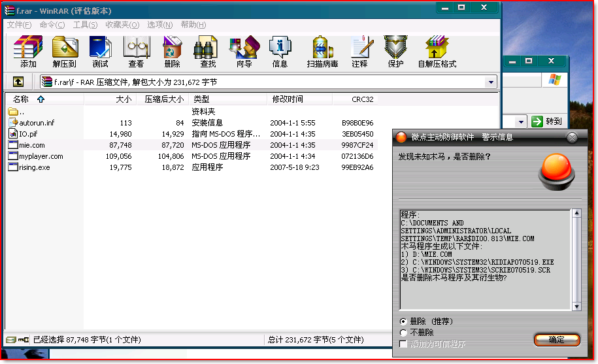Click the 转到 label in background window
Image resolution: width=598 pixels, height=364 pixels.
554,121
